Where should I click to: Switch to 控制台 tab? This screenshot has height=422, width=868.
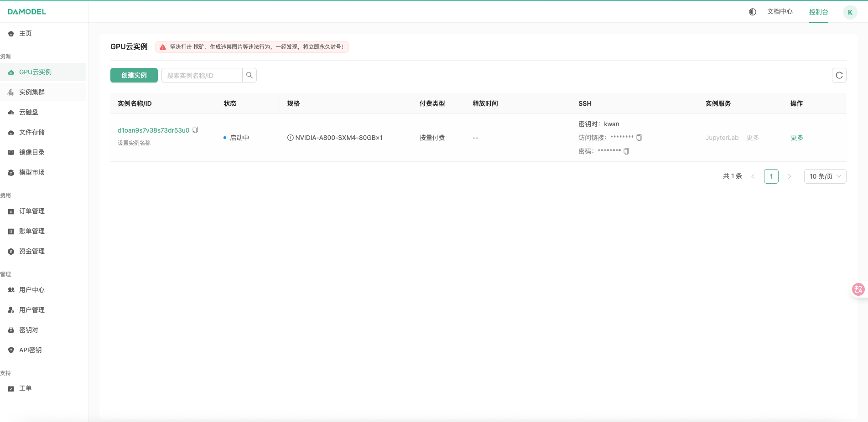(x=818, y=12)
